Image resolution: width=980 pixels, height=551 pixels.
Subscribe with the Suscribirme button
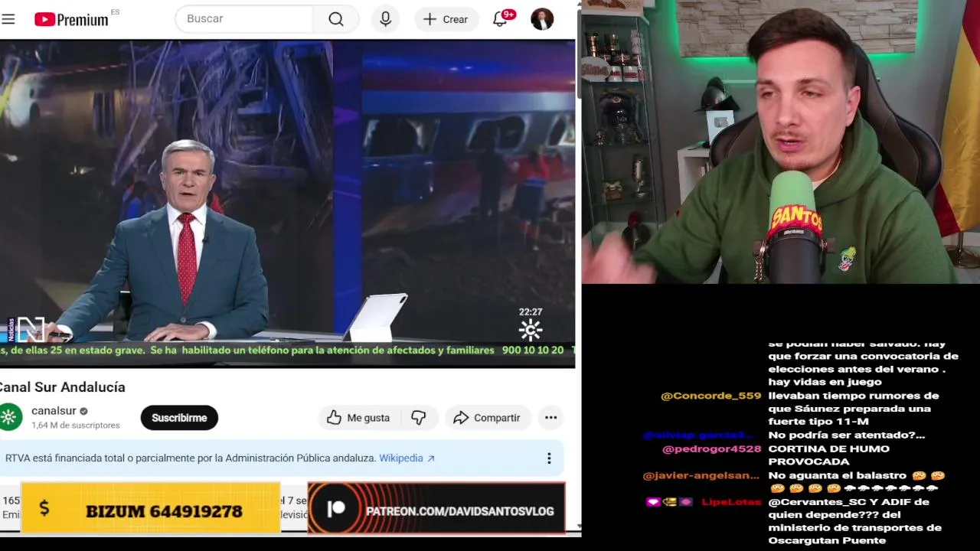[x=179, y=418]
